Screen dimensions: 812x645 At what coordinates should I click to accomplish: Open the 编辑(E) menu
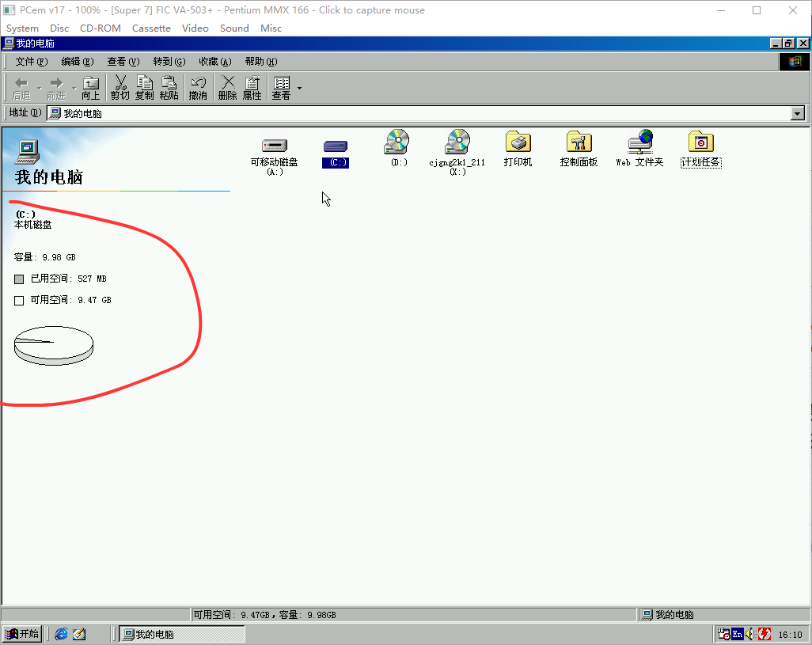coord(77,62)
